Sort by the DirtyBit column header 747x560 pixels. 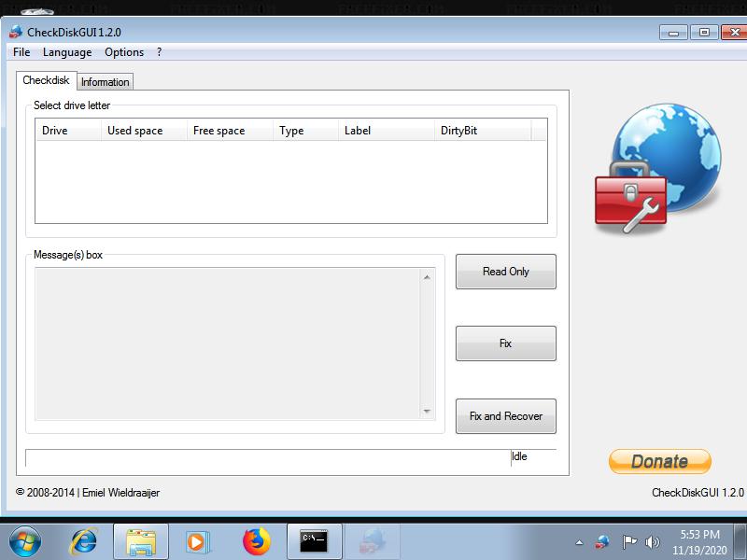coord(483,131)
